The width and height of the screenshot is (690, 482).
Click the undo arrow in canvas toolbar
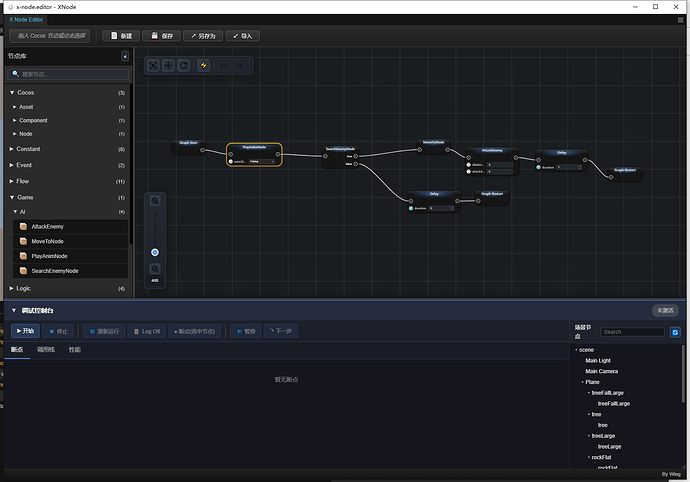(224, 66)
